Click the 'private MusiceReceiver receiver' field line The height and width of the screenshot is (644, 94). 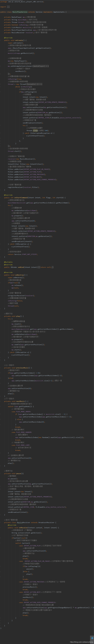point(26,32)
